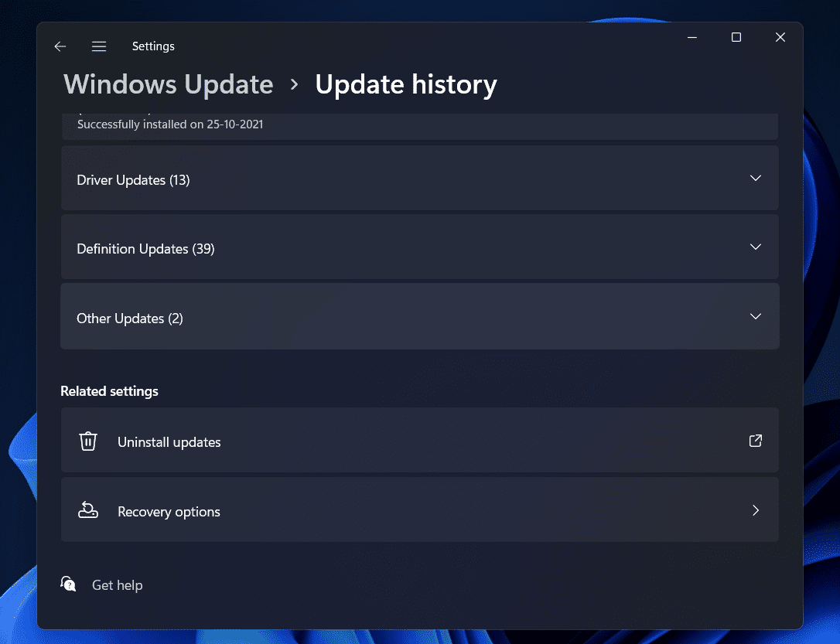This screenshot has width=840, height=644.
Task: Click the back arrow in Settings
Action: pyautogui.click(x=60, y=46)
